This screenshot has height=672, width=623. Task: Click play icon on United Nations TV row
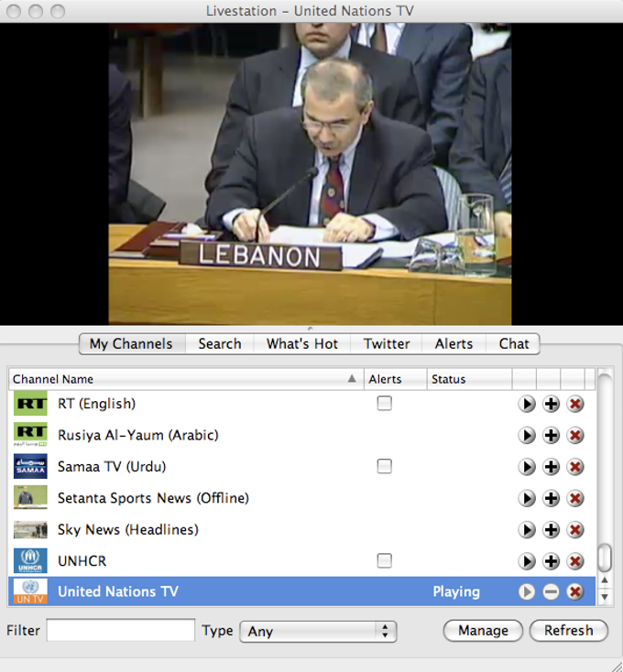tap(527, 591)
